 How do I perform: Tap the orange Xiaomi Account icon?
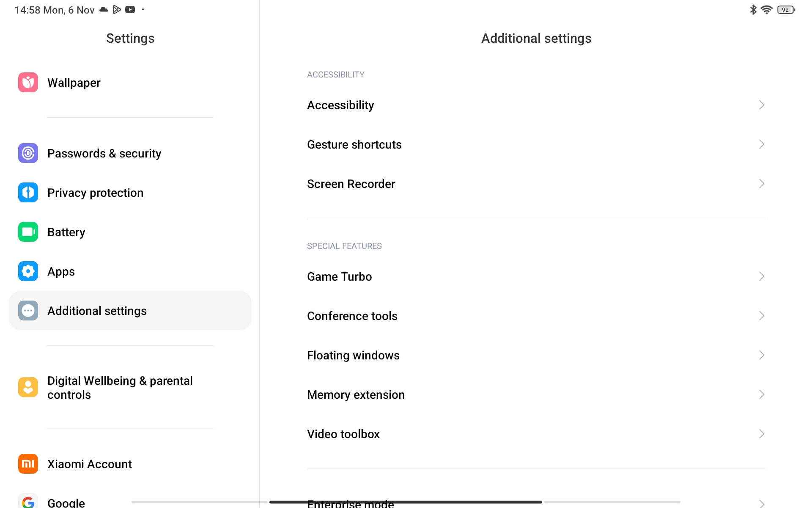(28, 464)
